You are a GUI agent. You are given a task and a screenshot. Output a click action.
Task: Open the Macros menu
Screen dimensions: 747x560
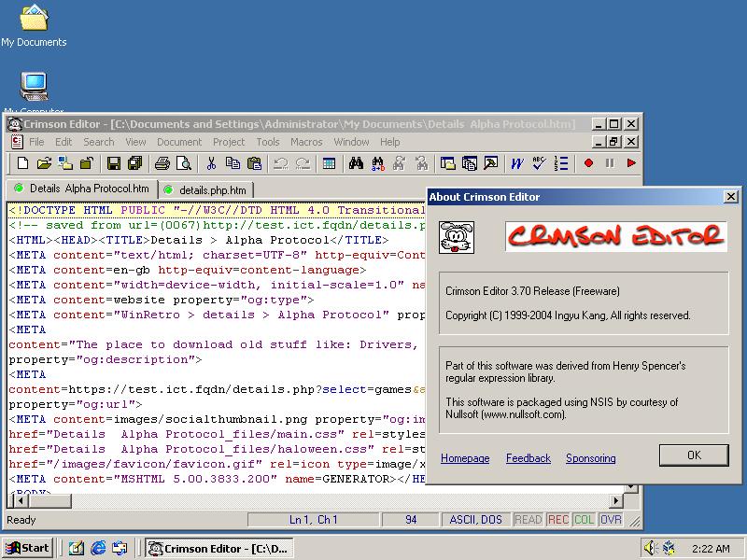[306, 142]
